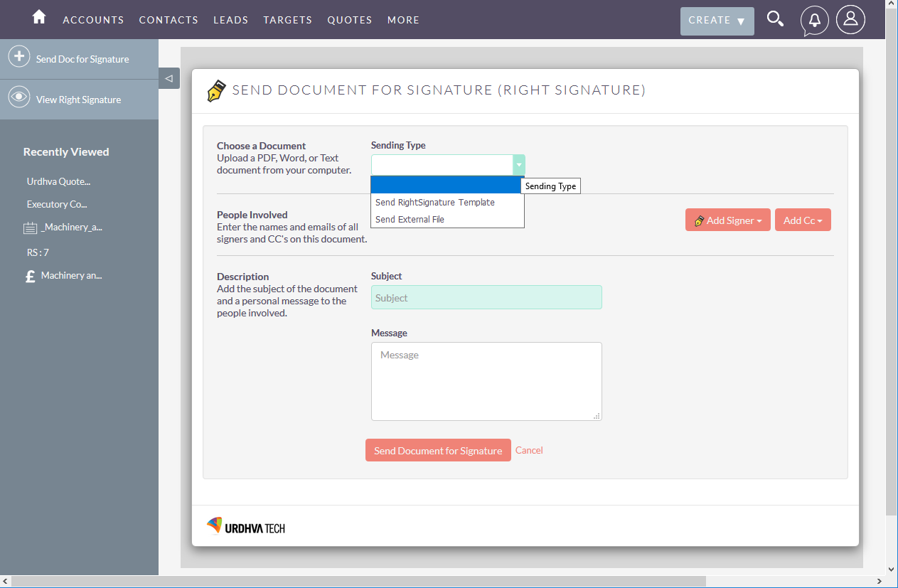Viewport: 898px width, 588px height.
Task: Click the Recently Viewed heading
Action: click(x=66, y=151)
